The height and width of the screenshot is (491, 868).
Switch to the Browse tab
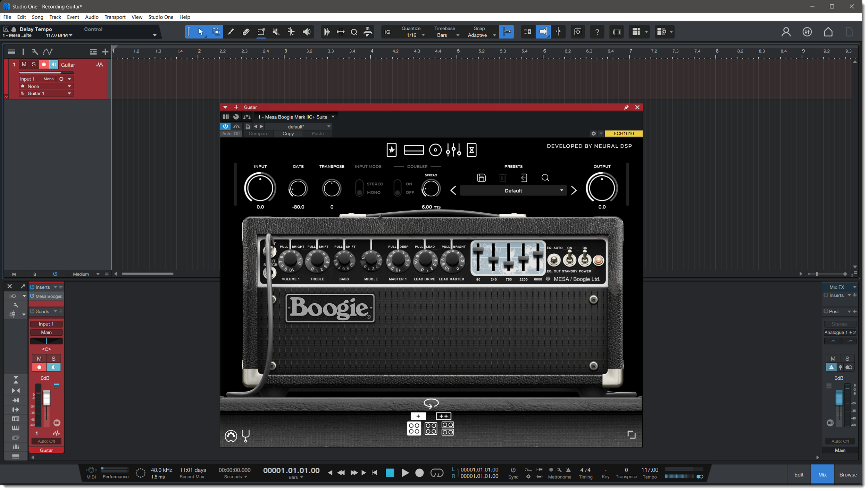click(x=848, y=475)
